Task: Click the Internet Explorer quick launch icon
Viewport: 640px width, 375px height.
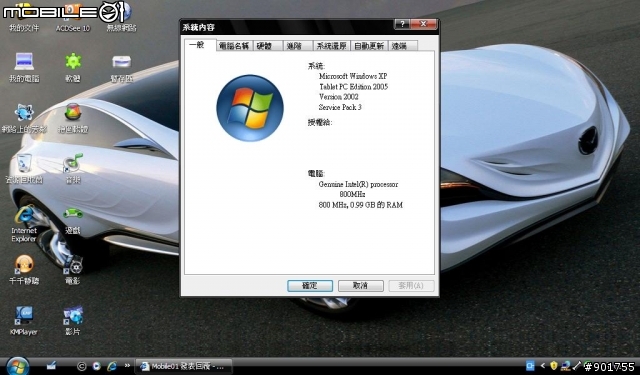Action: pos(112,366)
